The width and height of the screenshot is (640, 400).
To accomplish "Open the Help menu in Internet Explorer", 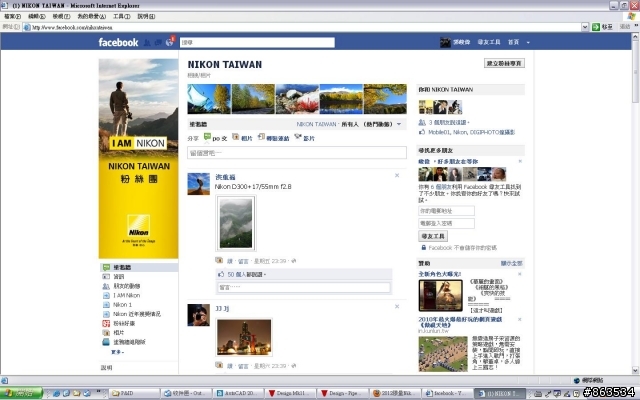I will [146, 16].
